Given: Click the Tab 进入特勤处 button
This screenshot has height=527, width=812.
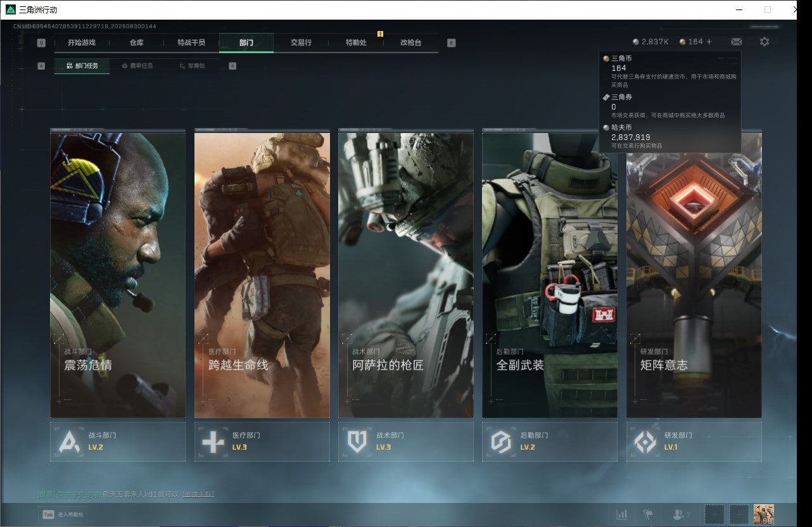Looking at the screenshot, I should (x=63, y=514).
